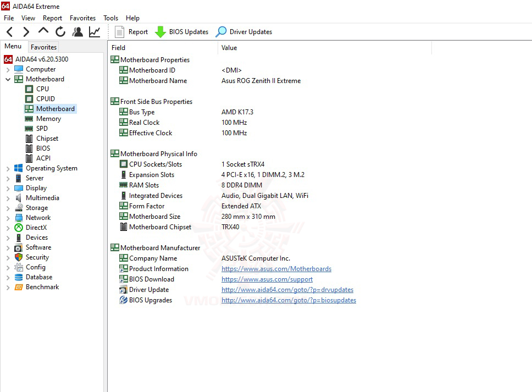Screen dimensions: 532x392
Task: Expand the Display tree node
Action: click(x=8, y=189)
